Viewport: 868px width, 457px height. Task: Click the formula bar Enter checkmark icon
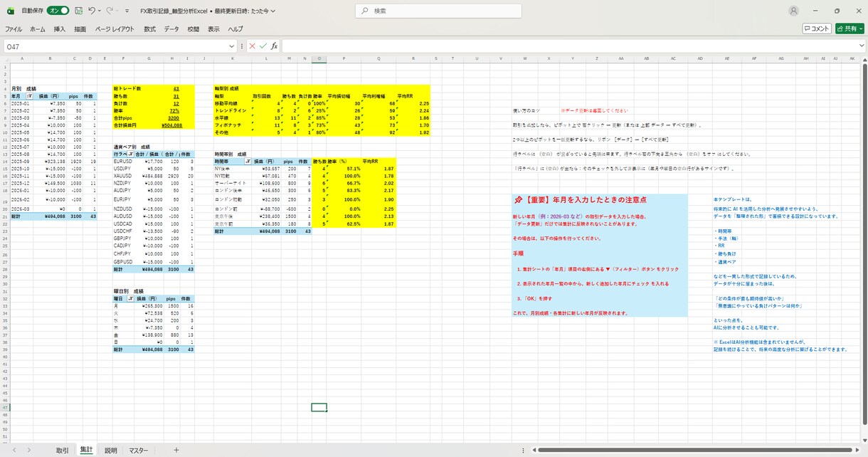click(x=263, y=46)
